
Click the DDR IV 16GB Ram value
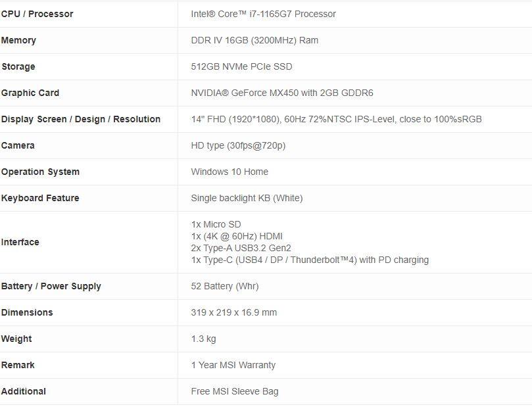254,40
